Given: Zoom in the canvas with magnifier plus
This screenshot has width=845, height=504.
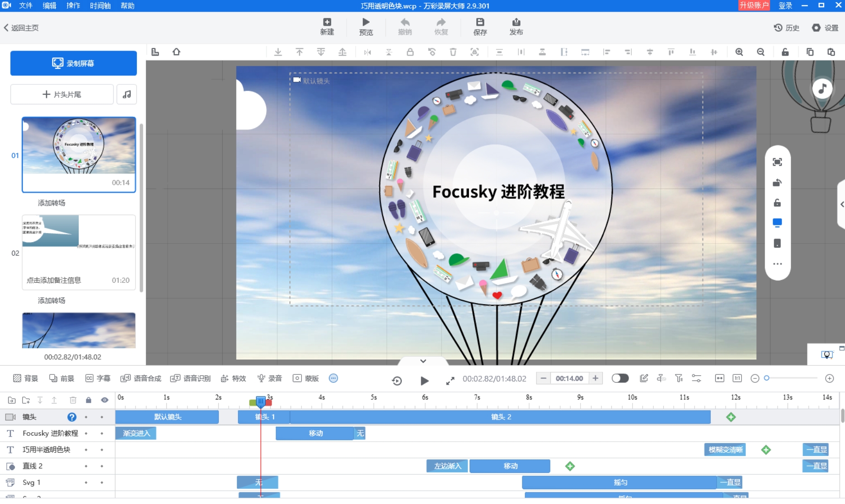Looking at the screenshot, I should pos(739,52).
